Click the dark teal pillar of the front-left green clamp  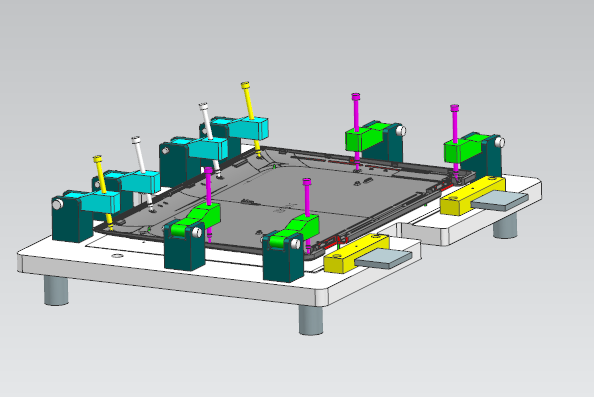pyautogui.click(x=184, y=250)
